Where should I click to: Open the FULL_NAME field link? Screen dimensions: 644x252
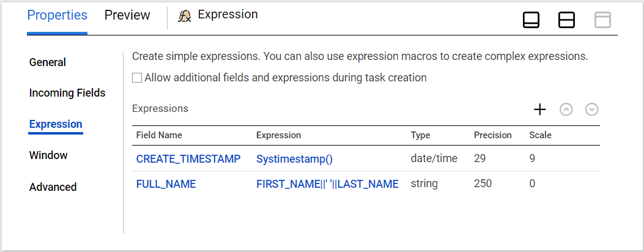pos(166,183)
